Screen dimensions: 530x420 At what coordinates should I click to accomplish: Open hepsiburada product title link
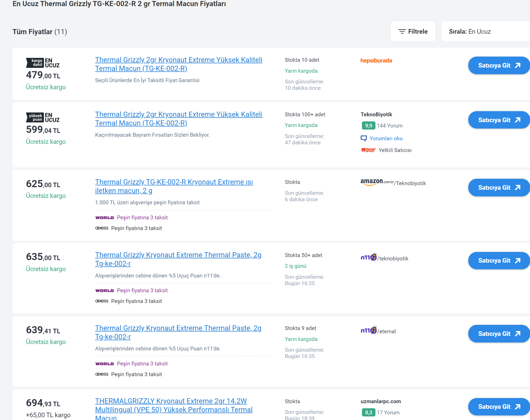(179, 64)
